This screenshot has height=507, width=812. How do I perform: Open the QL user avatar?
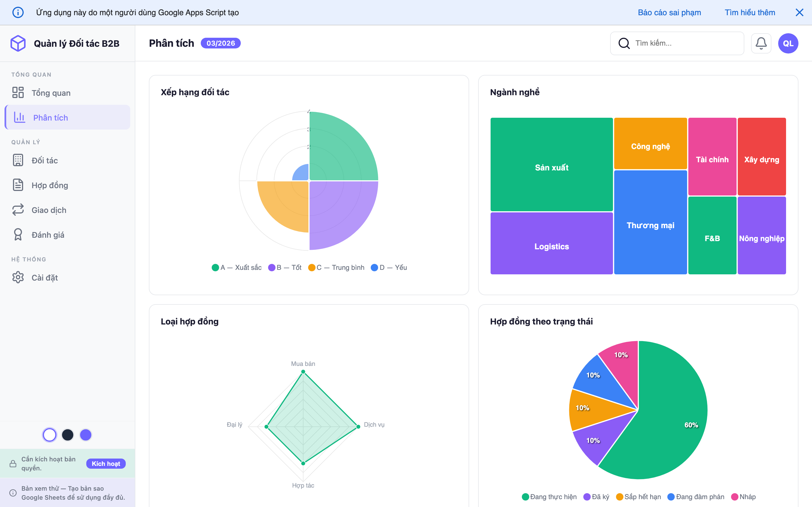(x=788, y=43)
